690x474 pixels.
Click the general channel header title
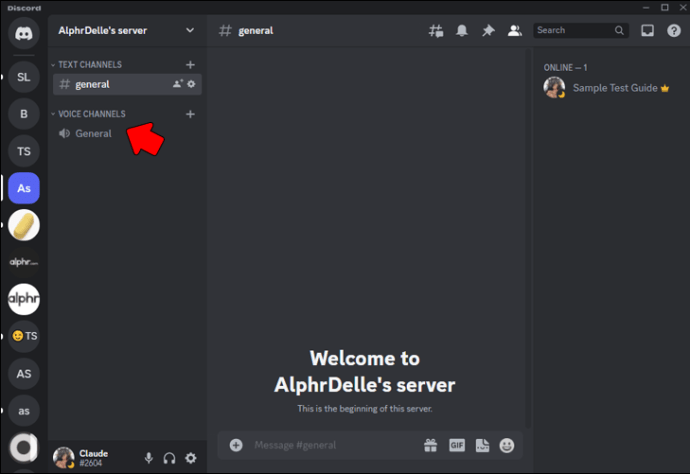point(256,31)
